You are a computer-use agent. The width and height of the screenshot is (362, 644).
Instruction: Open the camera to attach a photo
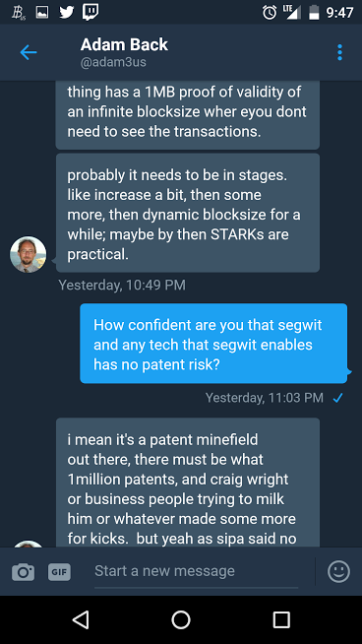23,571
